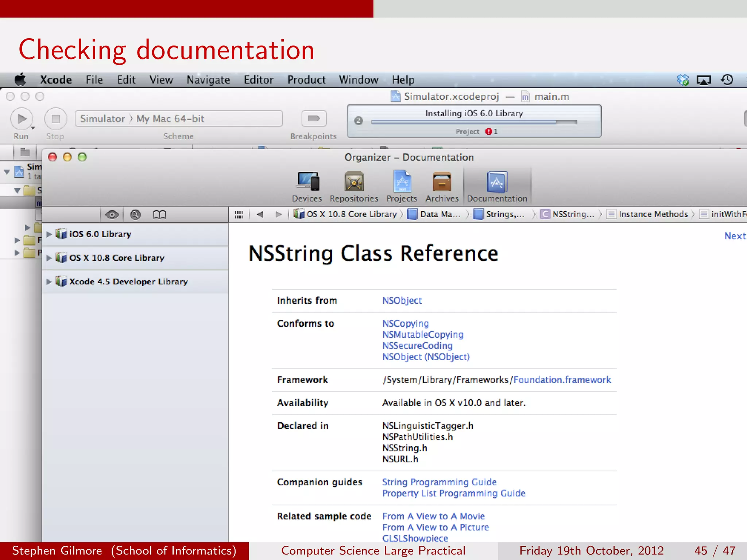The width and height of the screenshot is (747, 560).
Task: Open the Window menu
Action: (359, 80)
